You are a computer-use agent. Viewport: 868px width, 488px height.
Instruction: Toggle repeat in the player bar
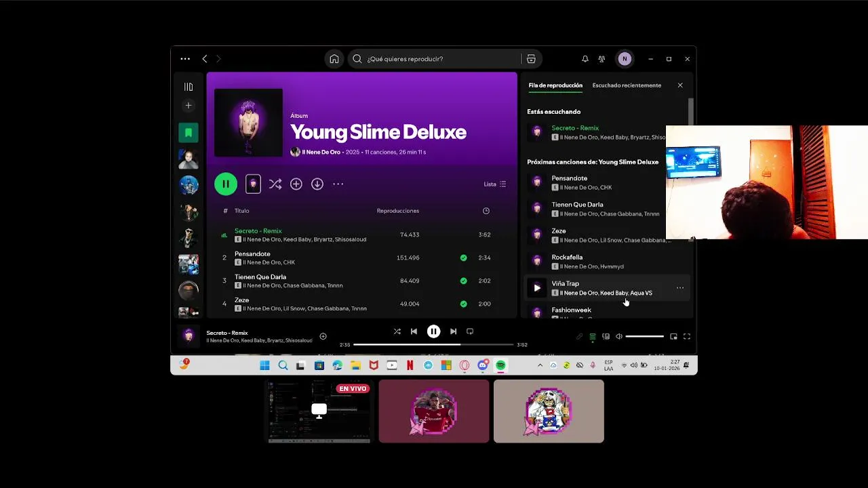pyautogui.click(x=470, y=331)
